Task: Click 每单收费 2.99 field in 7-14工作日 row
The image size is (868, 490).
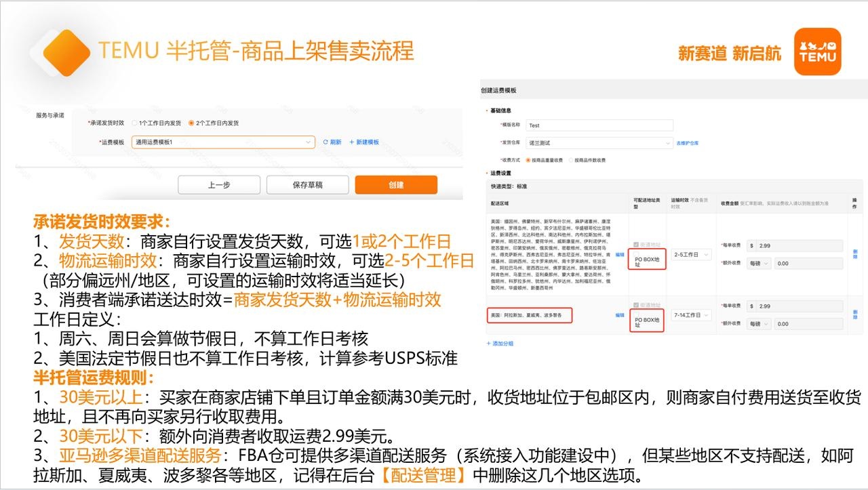Action: (794, 306)
